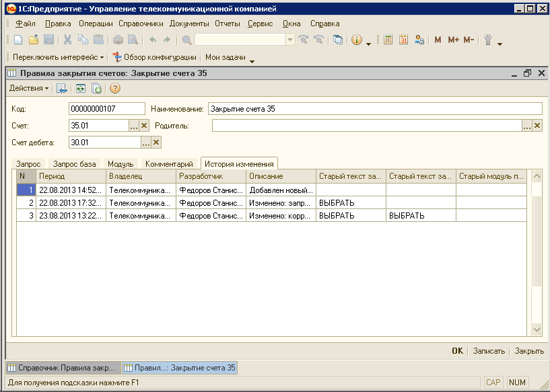
Task: Click in the Наименование input field
Action: (x=375, y=109)
